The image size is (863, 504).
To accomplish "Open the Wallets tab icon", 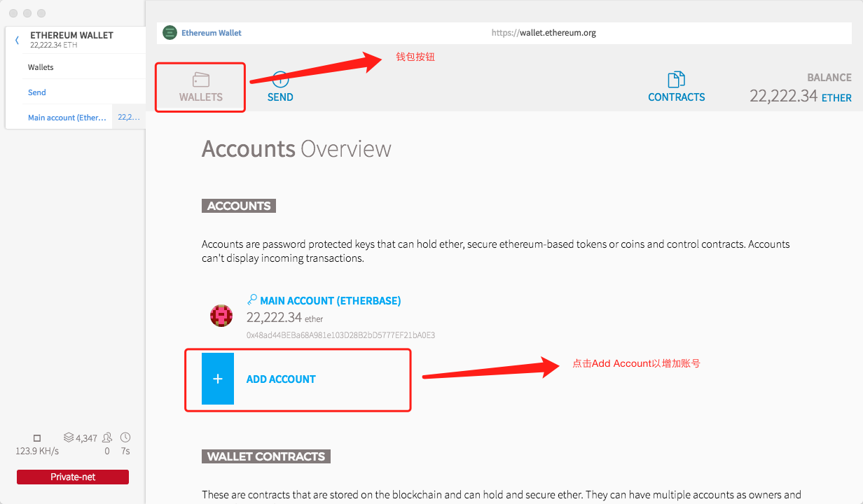I will click(201, 80).
